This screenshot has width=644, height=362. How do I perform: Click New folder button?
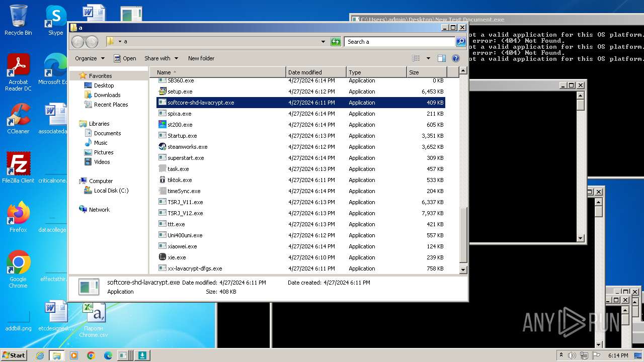click(201, 58)
